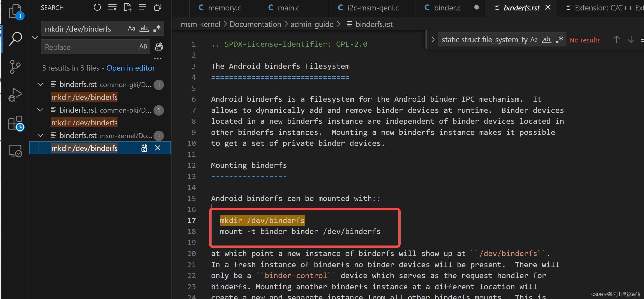
Task: Open the Explorer view icon
Action: click(15, 11)
